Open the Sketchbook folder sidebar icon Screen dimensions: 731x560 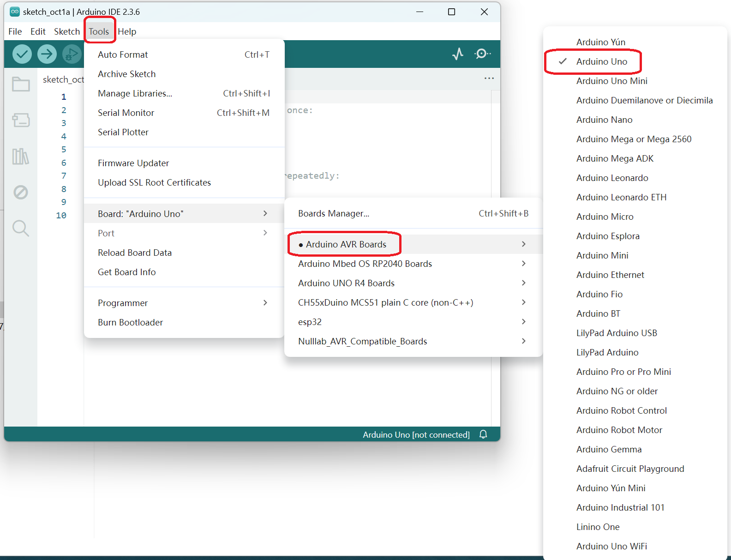point(21,84)
